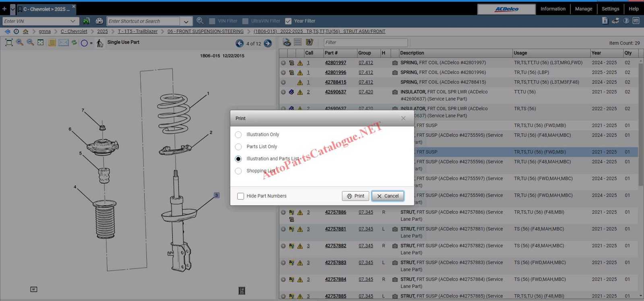644x301 pixels.
Task: Go to previous illustration arrow
Action: pos(239,44)
